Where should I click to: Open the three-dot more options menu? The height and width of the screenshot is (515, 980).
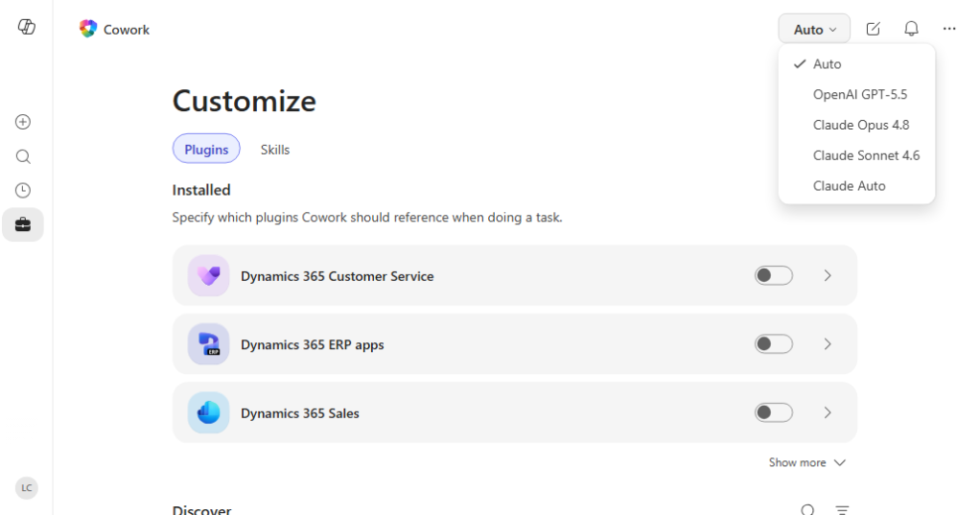pyautogui.click(x=949, y=29)
